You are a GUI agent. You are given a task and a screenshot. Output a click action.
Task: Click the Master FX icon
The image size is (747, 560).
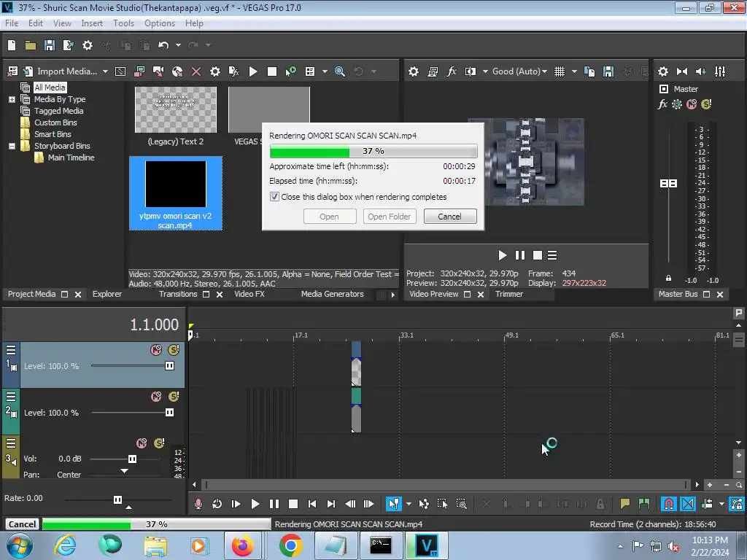coord(662,104)
